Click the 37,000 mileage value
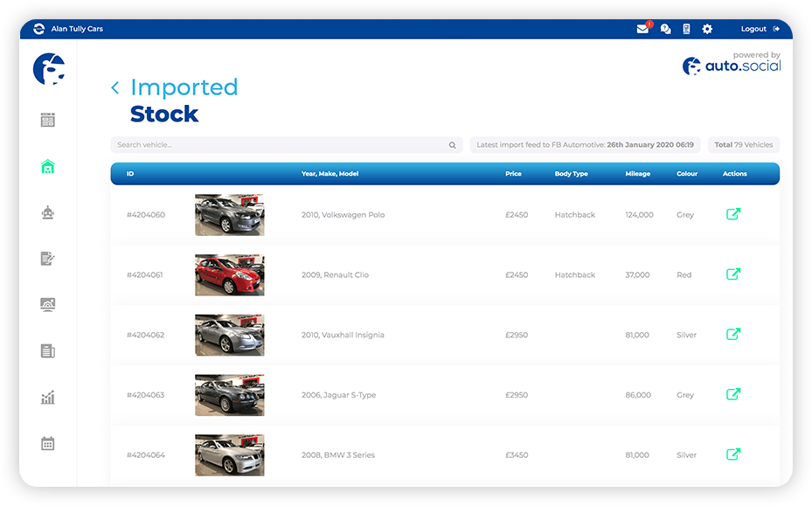The image size is (812, 506). pos(637,275)
